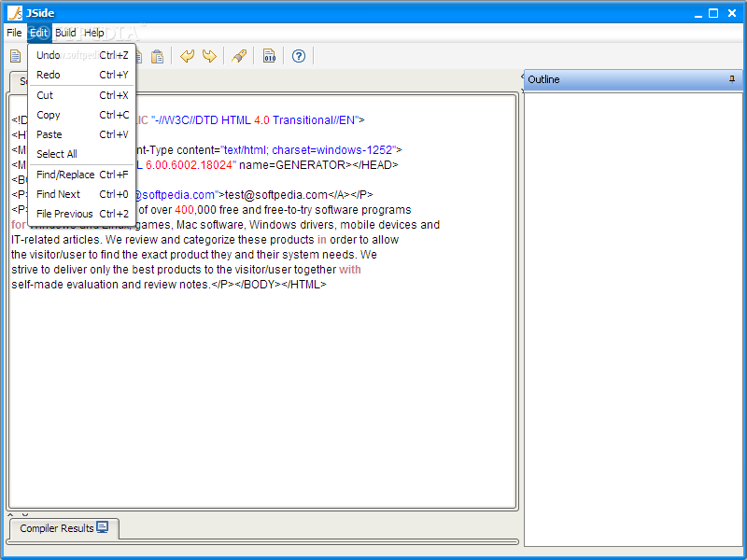The width and height of the screenshot is (747, 560).
Task: Click the 'charset=windows-1252' string in editor
Action: pos(332,150)
